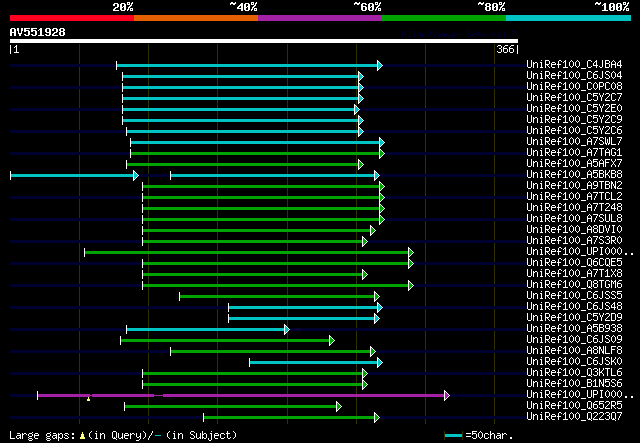Select the UniRef100_A9TBN2 label
The width and height of the screenshot is (640, 443).
coord(574,186)
